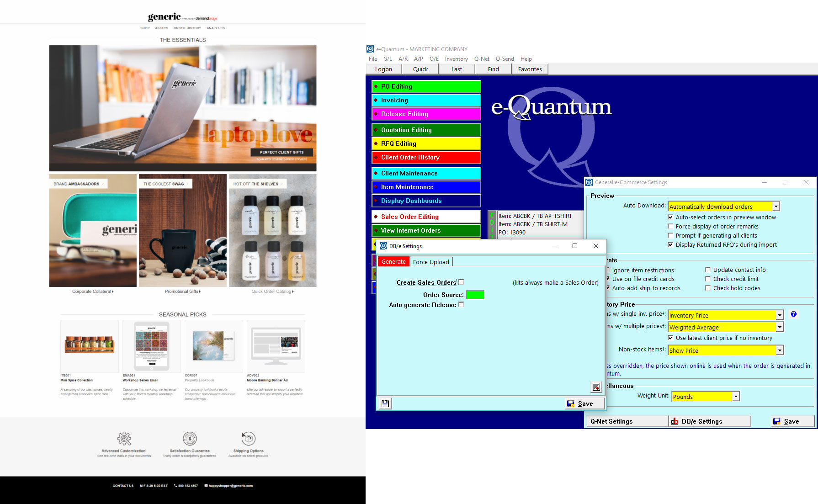Click the Satisfaction Guarantee badge icon
Viewport: 818px width, 504px height.
(190, 439)
